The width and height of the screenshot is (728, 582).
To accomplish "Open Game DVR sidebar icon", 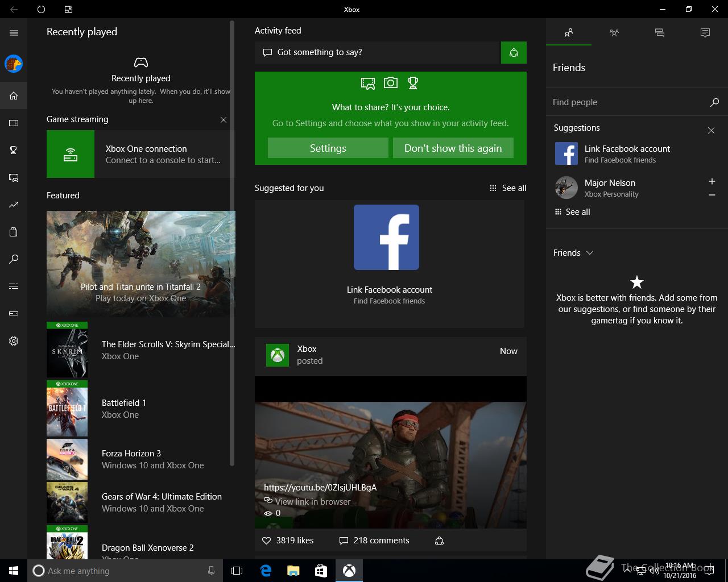I will click(x=14, y=177).
